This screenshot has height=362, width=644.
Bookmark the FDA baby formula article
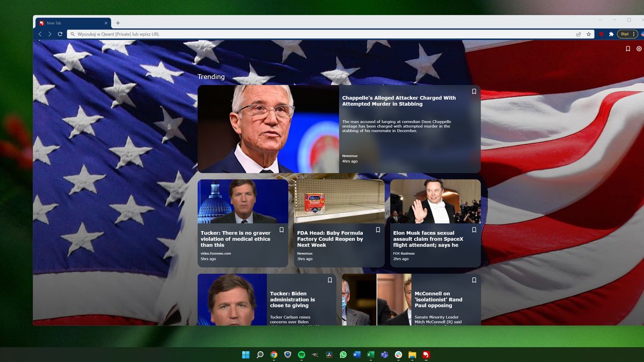coord(378,230)
